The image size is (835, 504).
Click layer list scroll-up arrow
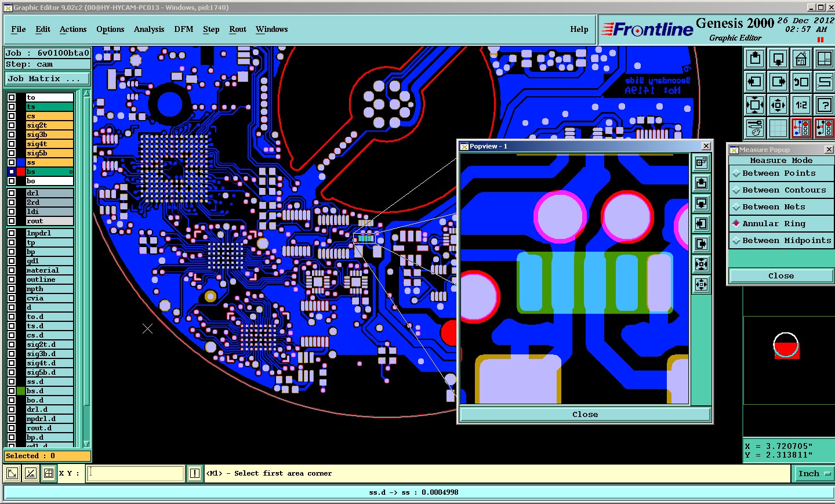(x=86, y=93)
